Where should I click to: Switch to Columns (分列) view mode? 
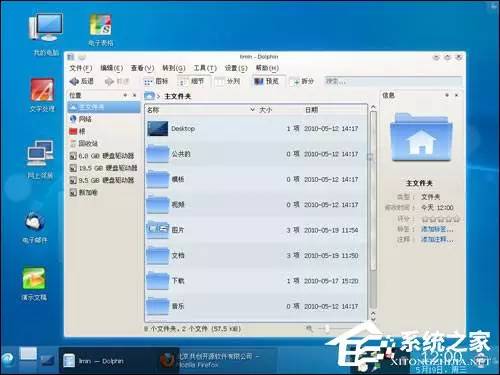pyautogui.click(x=228, y=81)
